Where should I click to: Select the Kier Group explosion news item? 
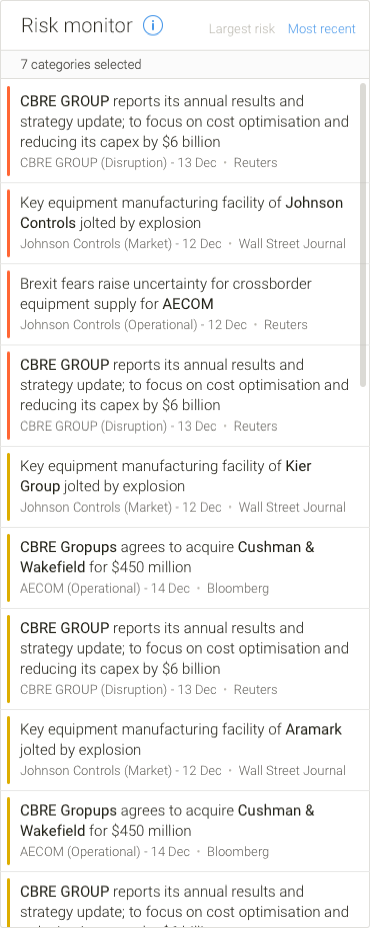pyautogui.click(x=185, y=486)
